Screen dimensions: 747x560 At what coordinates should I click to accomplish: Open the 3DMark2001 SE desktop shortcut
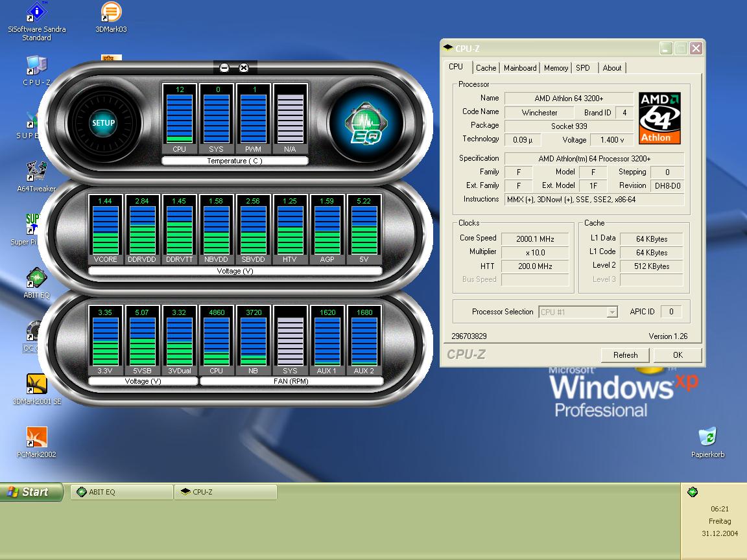pyautogui.click(x=37, y=384)
